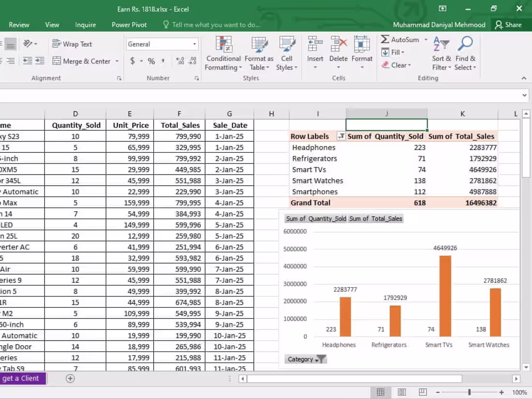Select column D header
The width and height of the screenshot is (532, 399).
click(75, 114)
